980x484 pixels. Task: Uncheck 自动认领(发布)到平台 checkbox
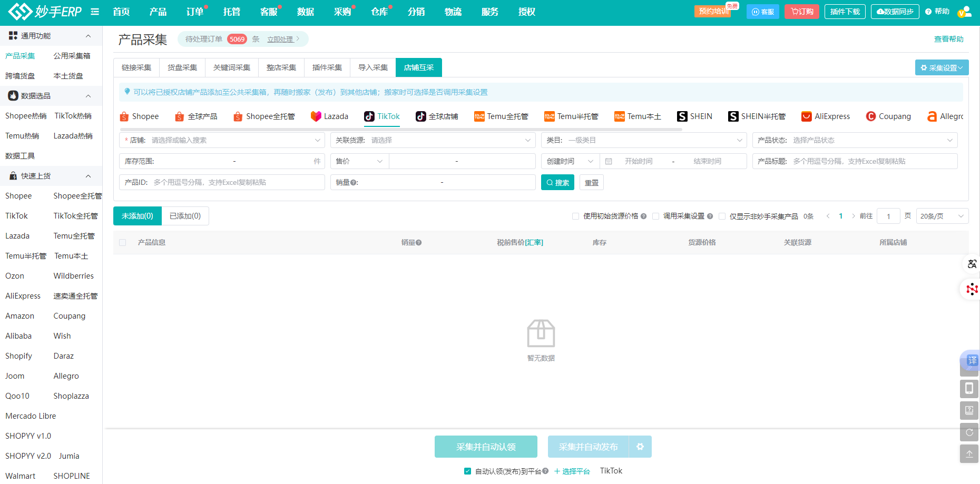[x=467, y=471]
